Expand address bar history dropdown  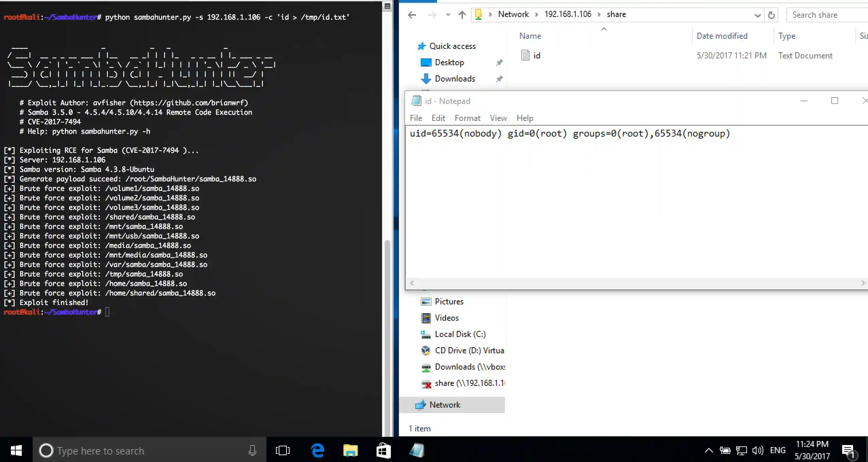[x=757, y=15]
